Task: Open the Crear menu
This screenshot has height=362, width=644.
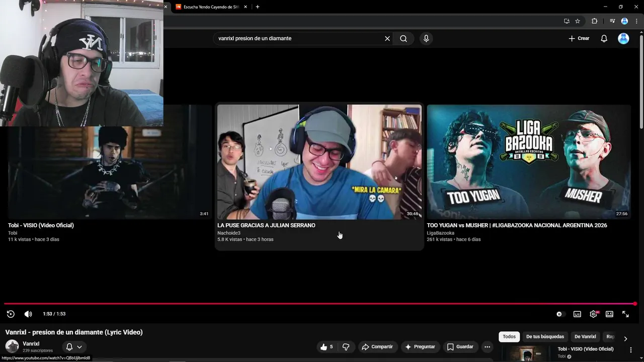Action: coord(579,38)
